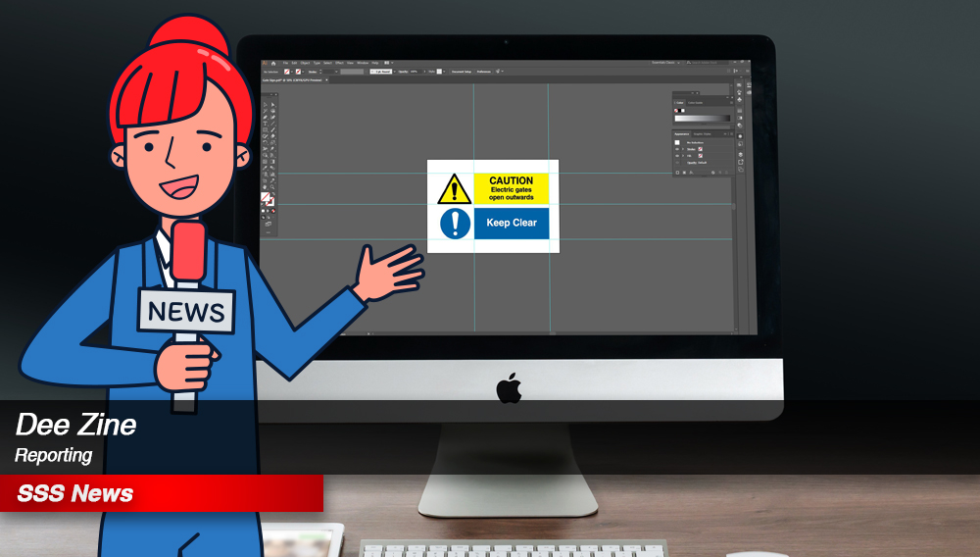
Task: Click the Document Setup button
Action: [462, 72]
